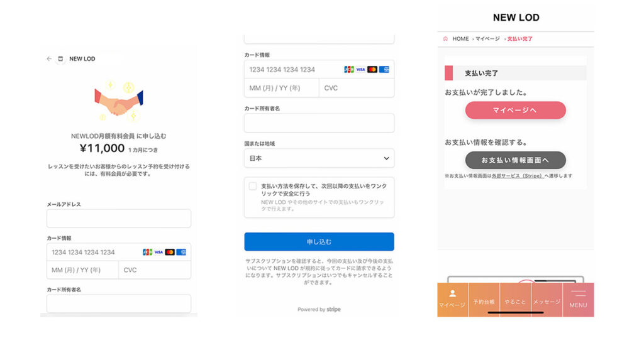
Task: Click JCB card icon in middle panel
Action: tap(349, 69)
